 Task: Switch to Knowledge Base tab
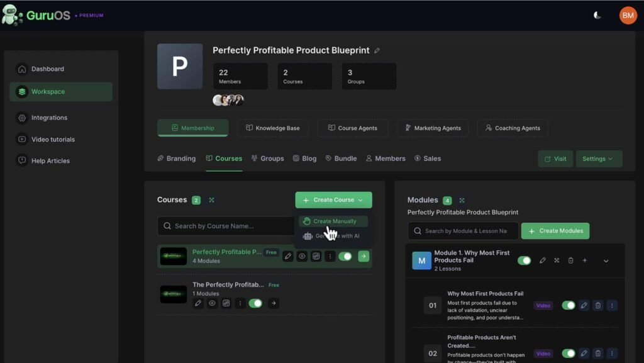(273, 128)
